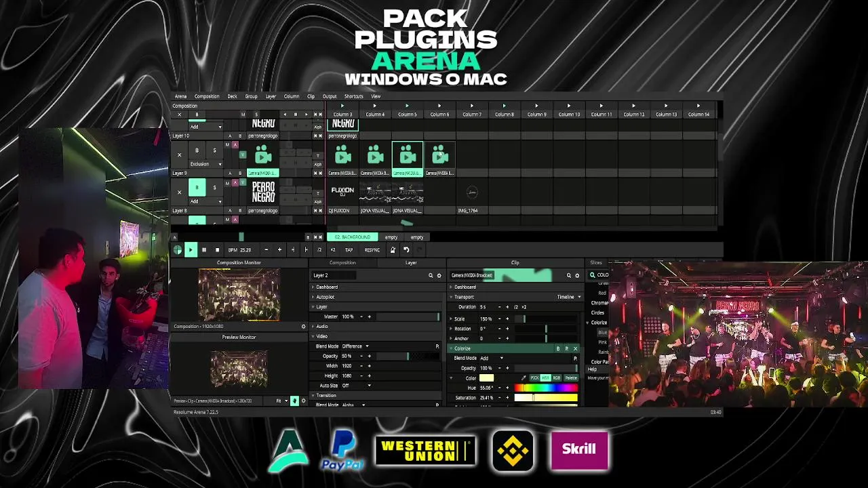Click the BPM sync circle icon in transport bar
Image resolution: width=868 pixels, height=488 pixels.
[x=178, y=249]
